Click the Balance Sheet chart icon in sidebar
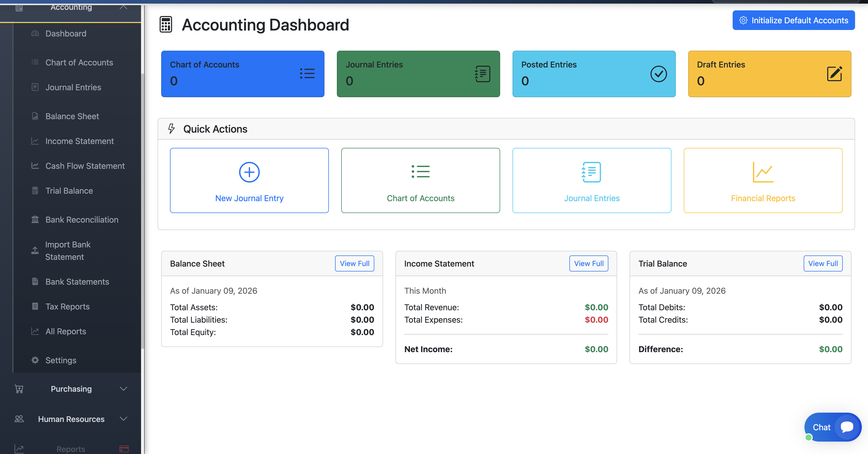This screenshot has width=868, height=454. point(35,116)
